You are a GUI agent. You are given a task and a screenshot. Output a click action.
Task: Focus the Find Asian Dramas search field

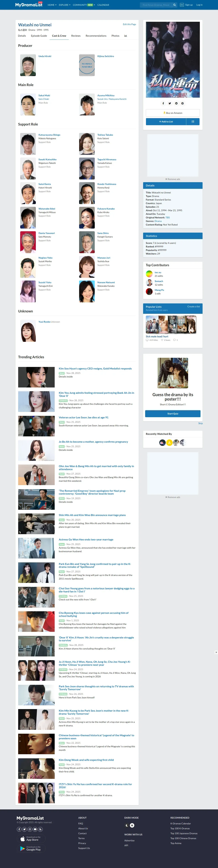(156, 5)
